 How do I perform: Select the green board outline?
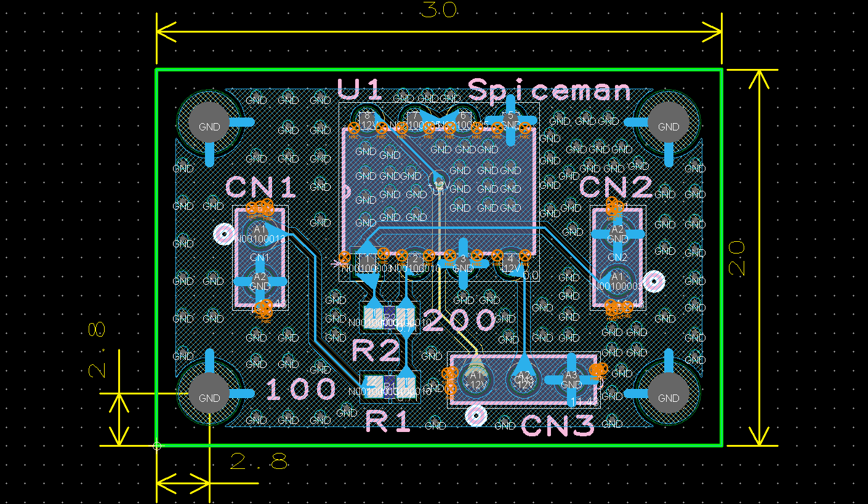point(440,70)
